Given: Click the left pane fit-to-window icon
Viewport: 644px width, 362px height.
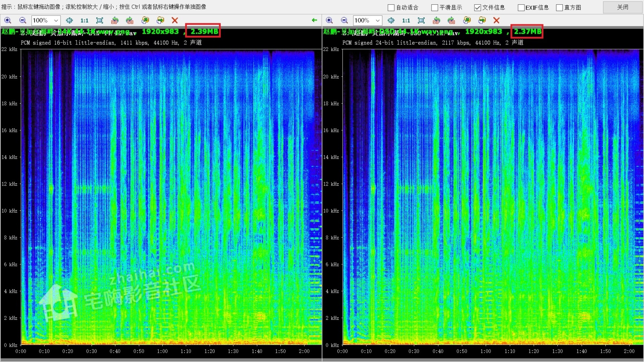Looking at the screenshot, I should pyautogui.click(x=69, y=20).
